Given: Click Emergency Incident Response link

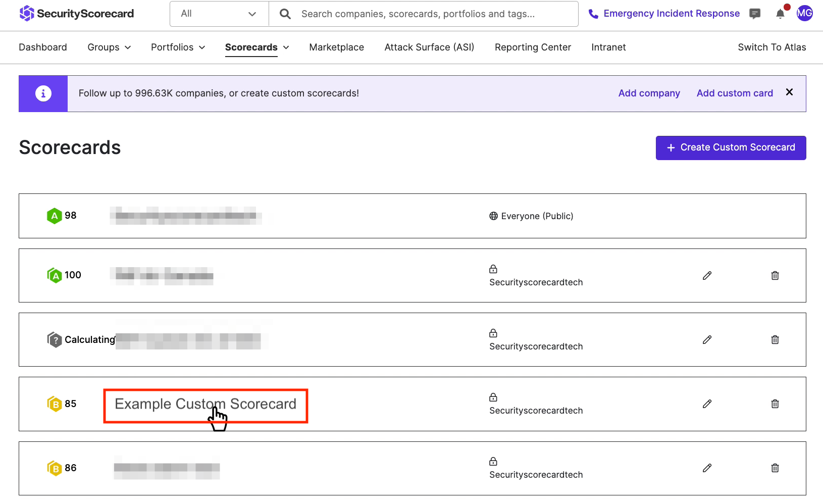Looking at the screenshot, I should 672,14.
